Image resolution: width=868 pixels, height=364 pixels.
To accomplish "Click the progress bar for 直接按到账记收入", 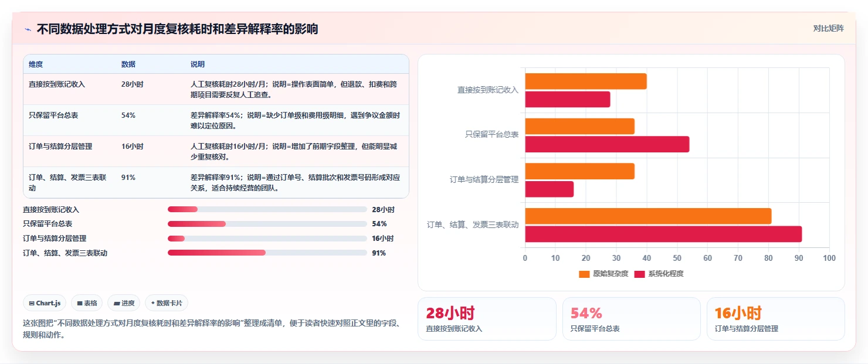I will coord(267,209).
